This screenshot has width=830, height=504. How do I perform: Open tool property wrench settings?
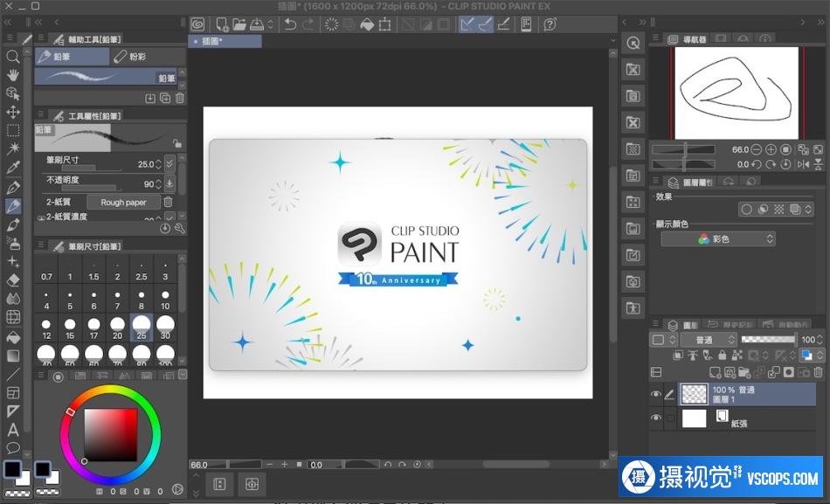click(x=179, y=228)
